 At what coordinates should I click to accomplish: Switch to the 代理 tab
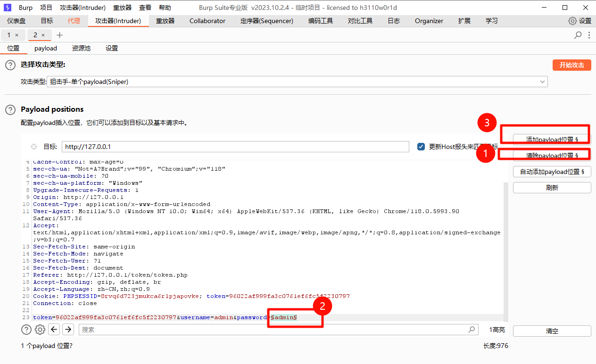coord(74,21)
